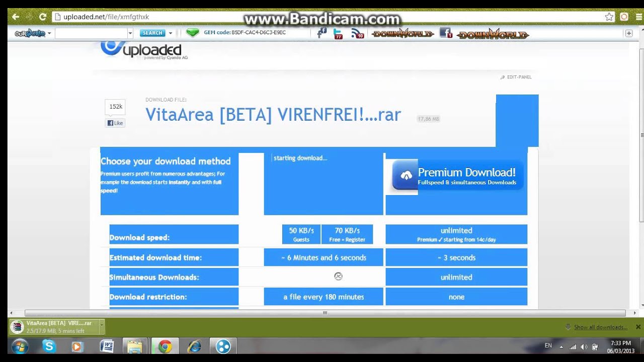
Task: Click the 152k like counter
Action: [x=115, y=107]
